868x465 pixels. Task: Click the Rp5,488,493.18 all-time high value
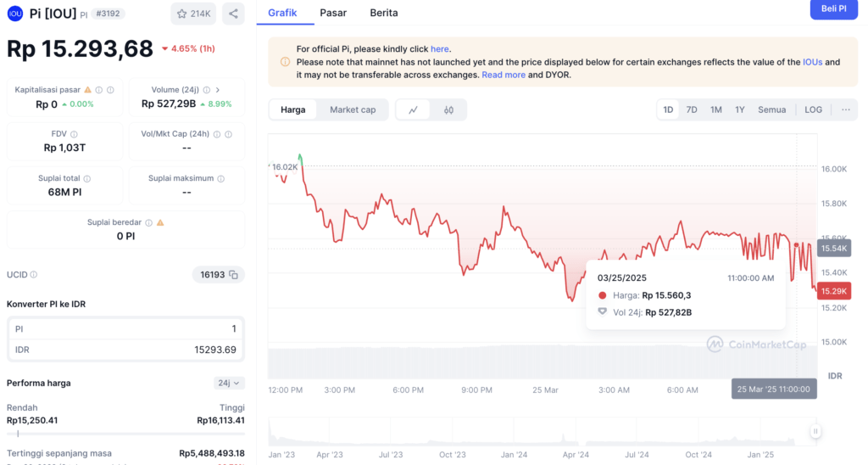(x=211, y=453)
